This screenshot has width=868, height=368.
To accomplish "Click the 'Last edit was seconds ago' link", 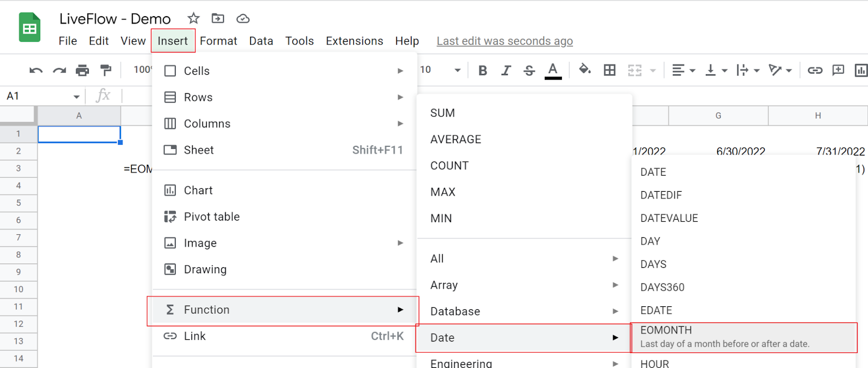I will tap(505, 41).
